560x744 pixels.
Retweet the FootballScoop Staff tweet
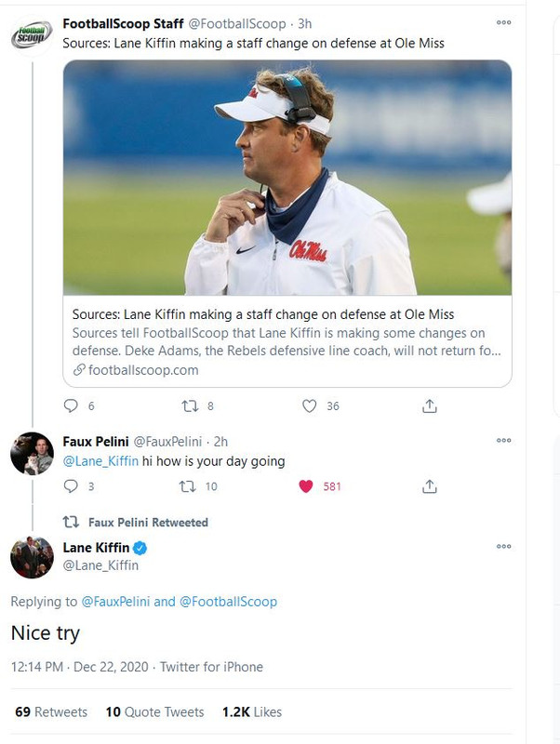click(x=190, y=406)
